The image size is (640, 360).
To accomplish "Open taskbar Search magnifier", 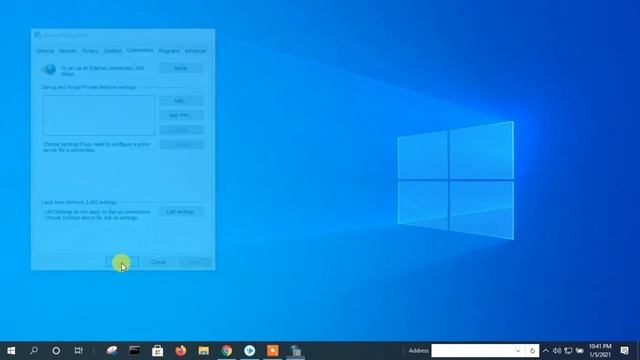I will tap(34, 351).
